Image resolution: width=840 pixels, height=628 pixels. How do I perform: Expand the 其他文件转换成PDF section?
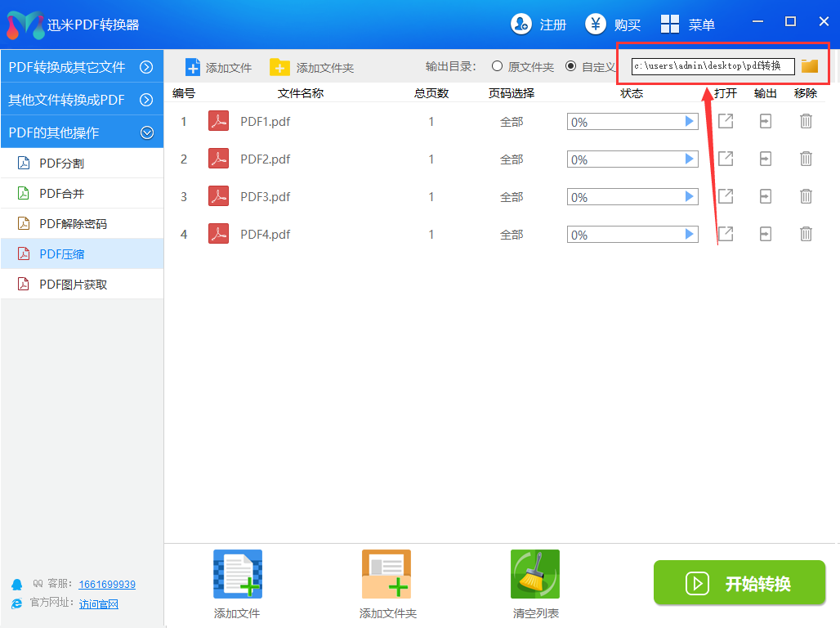coord(146,100)
